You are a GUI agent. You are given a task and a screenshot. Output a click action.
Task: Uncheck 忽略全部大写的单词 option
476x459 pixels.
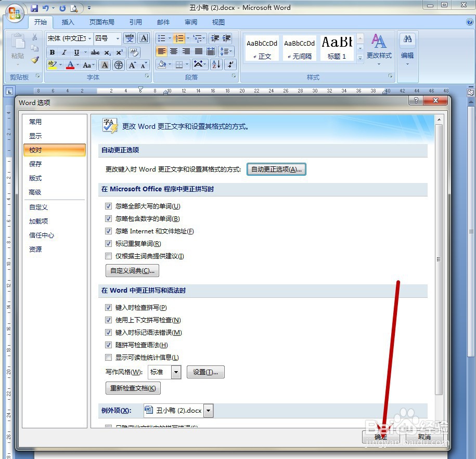[x=108, y=206]
